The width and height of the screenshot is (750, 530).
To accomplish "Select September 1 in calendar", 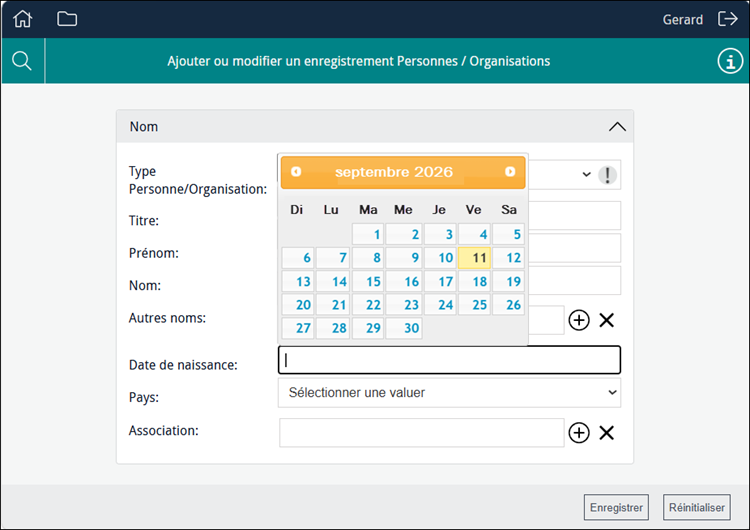I will (368, 234).
